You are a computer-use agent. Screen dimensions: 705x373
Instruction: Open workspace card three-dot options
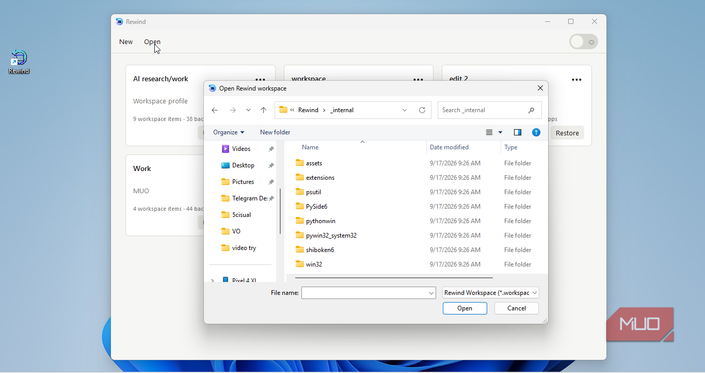(x=418, y=80)
